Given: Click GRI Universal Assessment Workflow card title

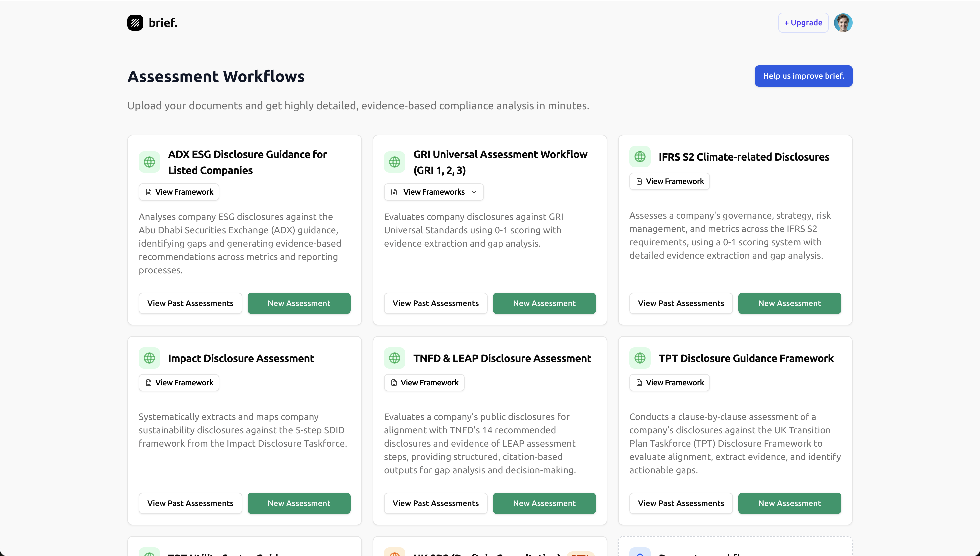Looking at the screenshot, I should pyautogui.click(x=500, y=162).
